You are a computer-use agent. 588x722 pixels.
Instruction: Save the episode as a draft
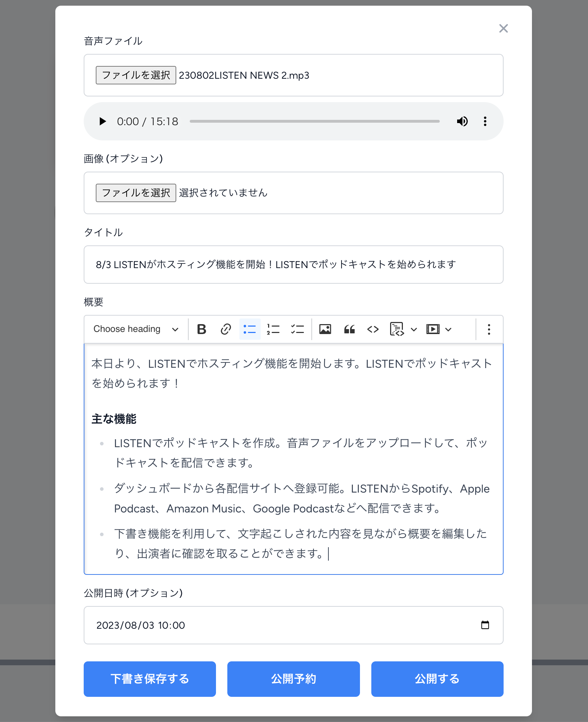pyautogui.click(x=150, y=679)
